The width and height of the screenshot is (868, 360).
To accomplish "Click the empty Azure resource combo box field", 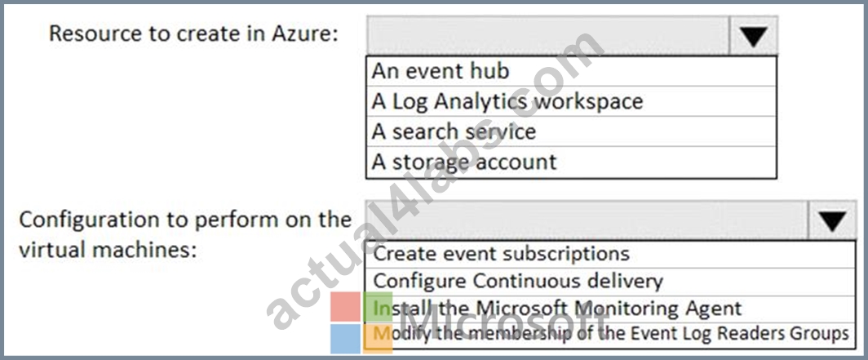I will pos(548,36).
